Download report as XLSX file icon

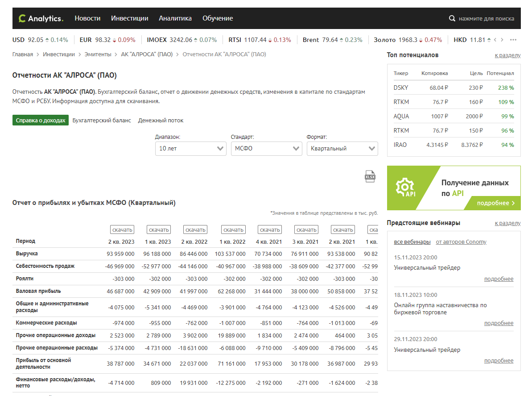pos(370,177)
